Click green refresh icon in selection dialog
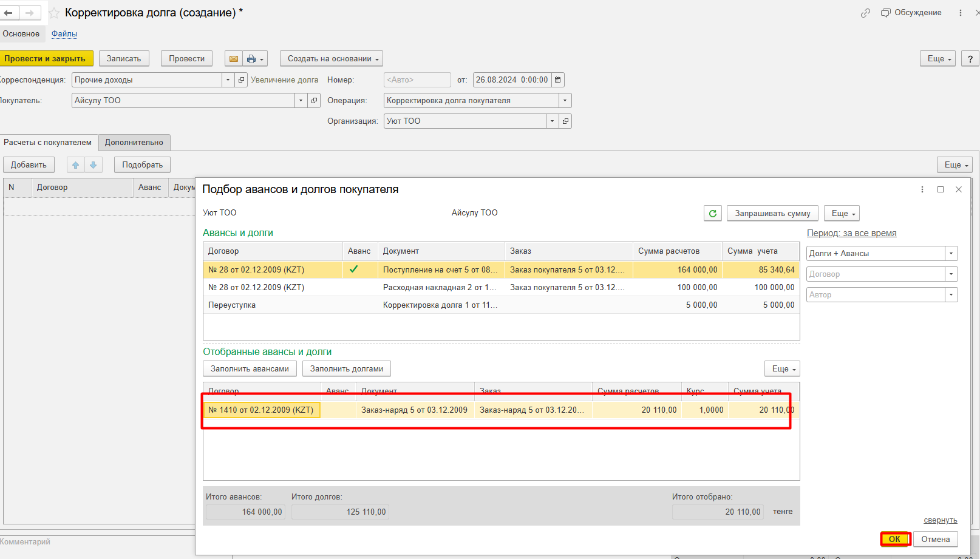The height and width of the screenshot is (559, 980). (x=713, y=214)
